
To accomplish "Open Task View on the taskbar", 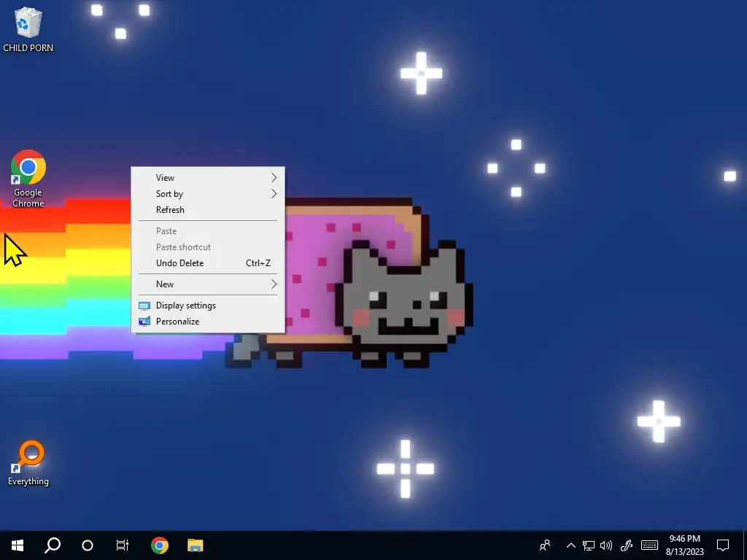I will click(123, 545).
